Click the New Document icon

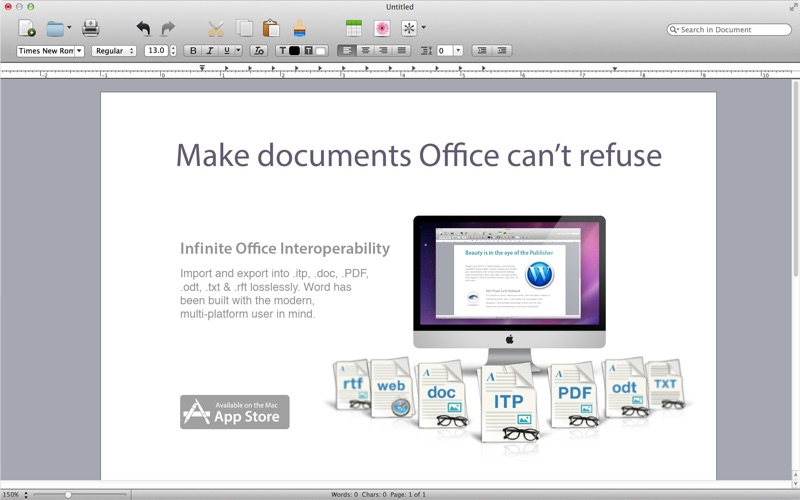point(27,28)
